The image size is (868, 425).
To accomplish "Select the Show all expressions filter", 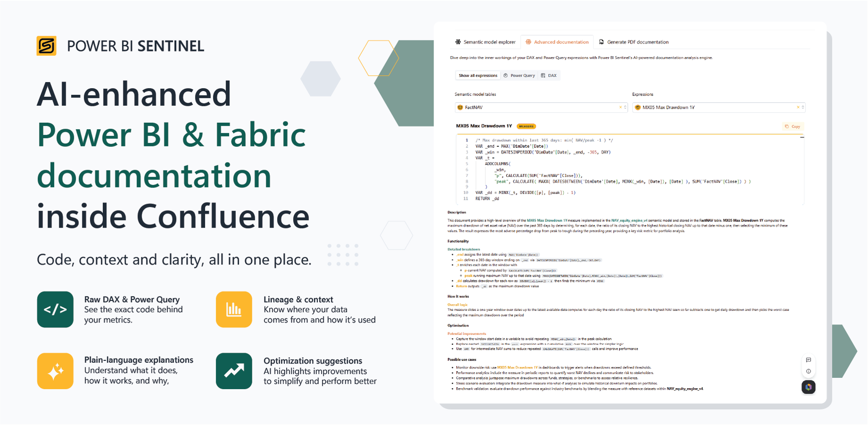I will (478, 76).
